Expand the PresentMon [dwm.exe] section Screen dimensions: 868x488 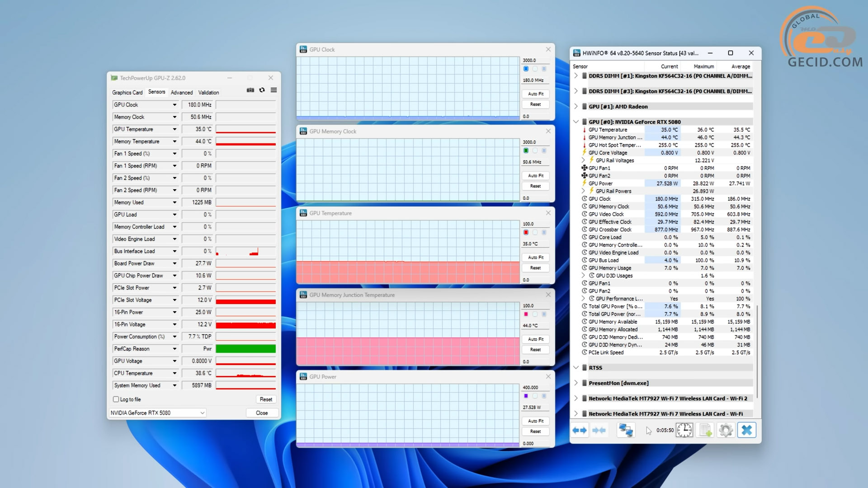tap(576, 383)
